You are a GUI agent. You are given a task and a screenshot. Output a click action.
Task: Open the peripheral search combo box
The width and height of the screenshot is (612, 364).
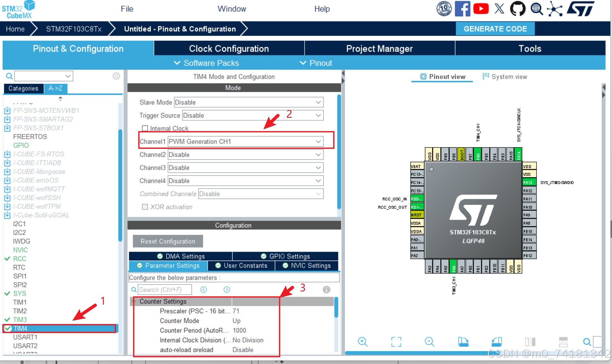(44, 76)
